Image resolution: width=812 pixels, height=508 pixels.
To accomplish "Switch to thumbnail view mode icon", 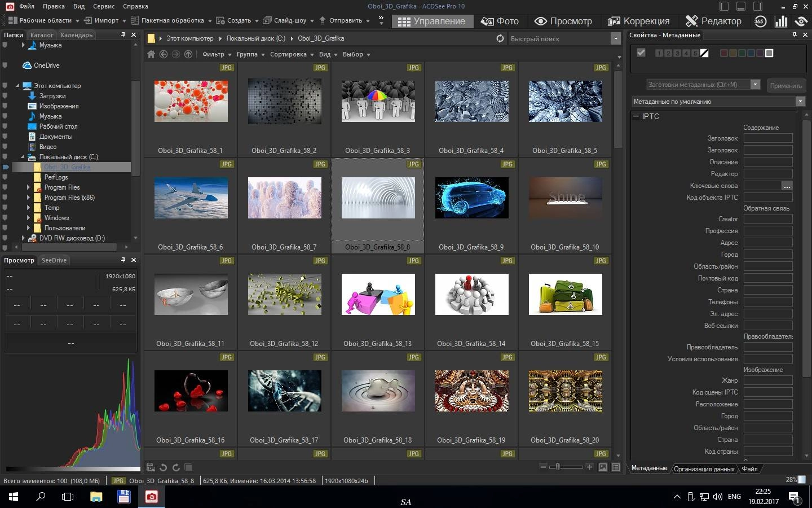I will (x=603, y=467).
